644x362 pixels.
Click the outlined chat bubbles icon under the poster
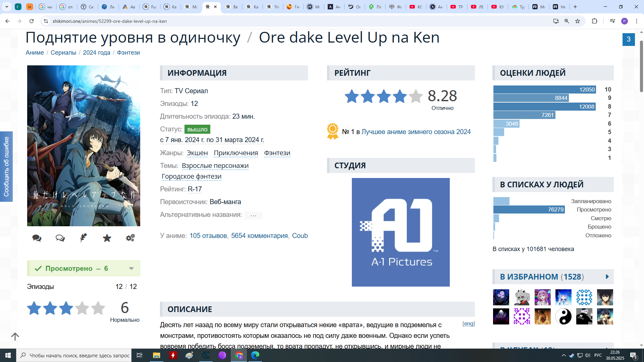click(60, 238)
